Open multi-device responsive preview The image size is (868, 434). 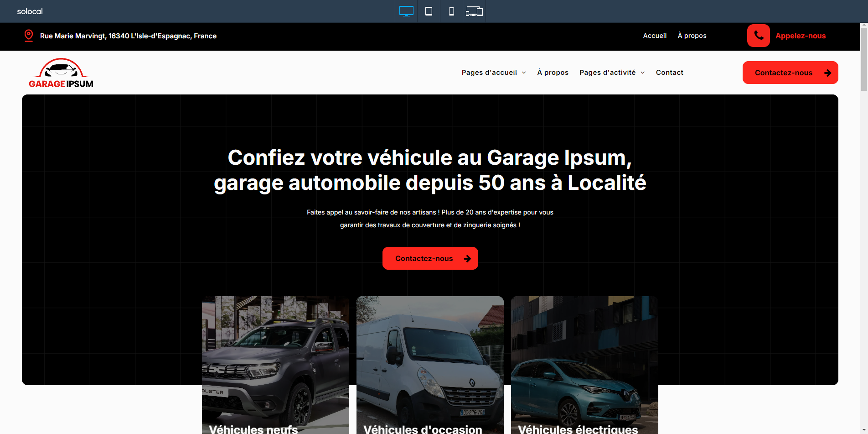[x=474, y=11]
